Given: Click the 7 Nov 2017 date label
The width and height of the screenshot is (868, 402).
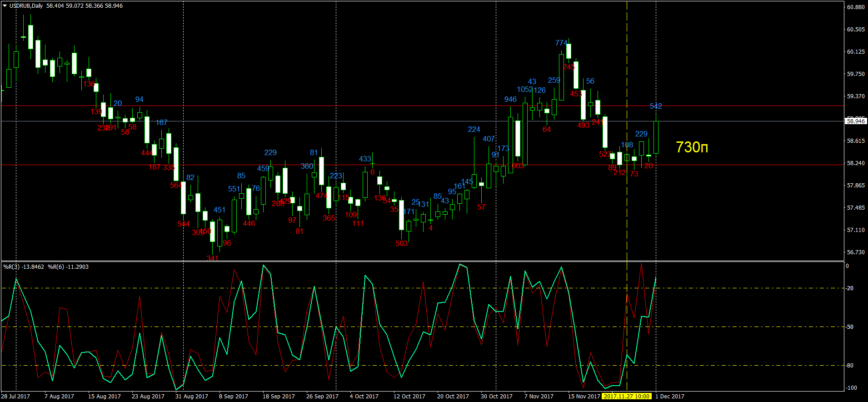Looking at the screenshot, I should pos(539,397).
